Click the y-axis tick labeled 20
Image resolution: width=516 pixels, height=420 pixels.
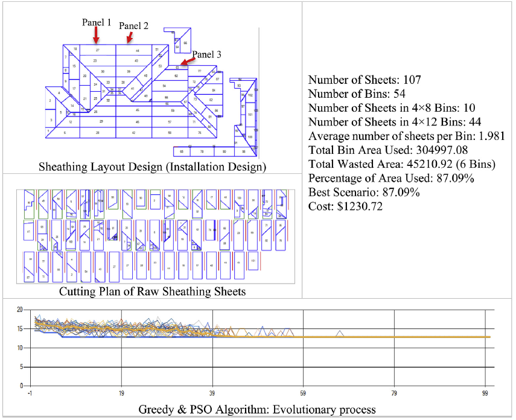click(19, 310)
